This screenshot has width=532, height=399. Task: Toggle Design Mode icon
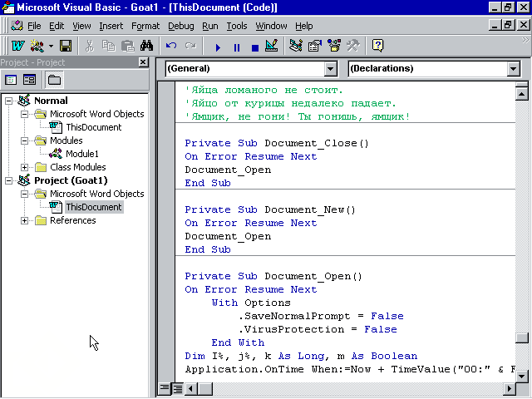pos(272,46)
